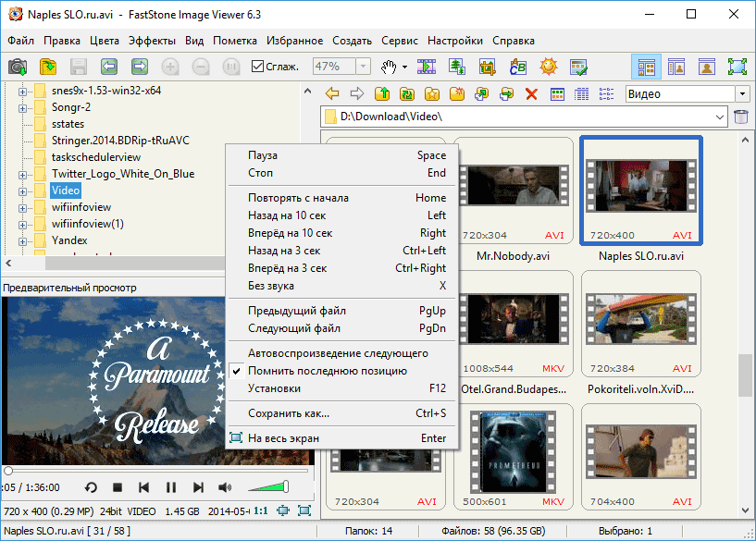Go to previous image green arrow
This screenshot has height=541, width=756.
109,67
